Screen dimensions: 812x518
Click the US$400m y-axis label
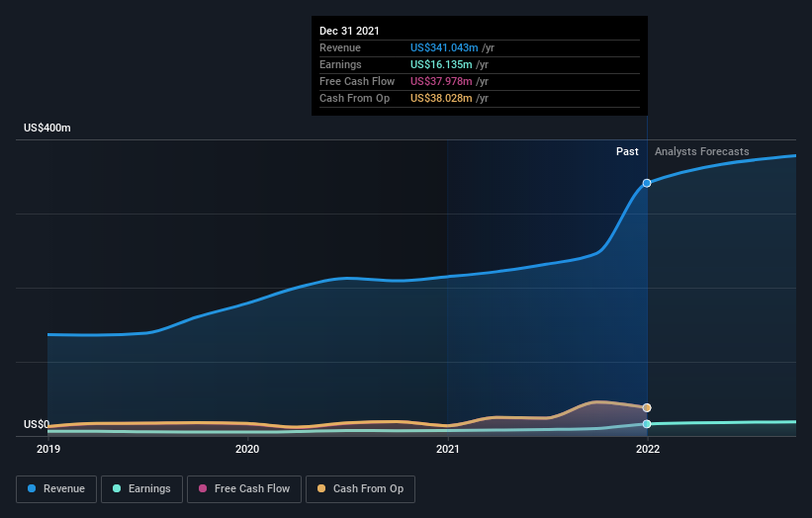(47, 128)
